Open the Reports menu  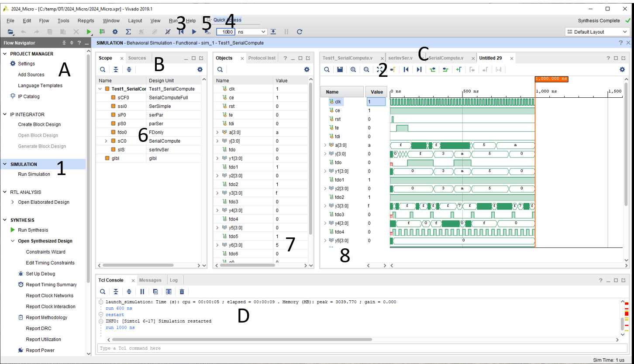(x=86, y=21)
